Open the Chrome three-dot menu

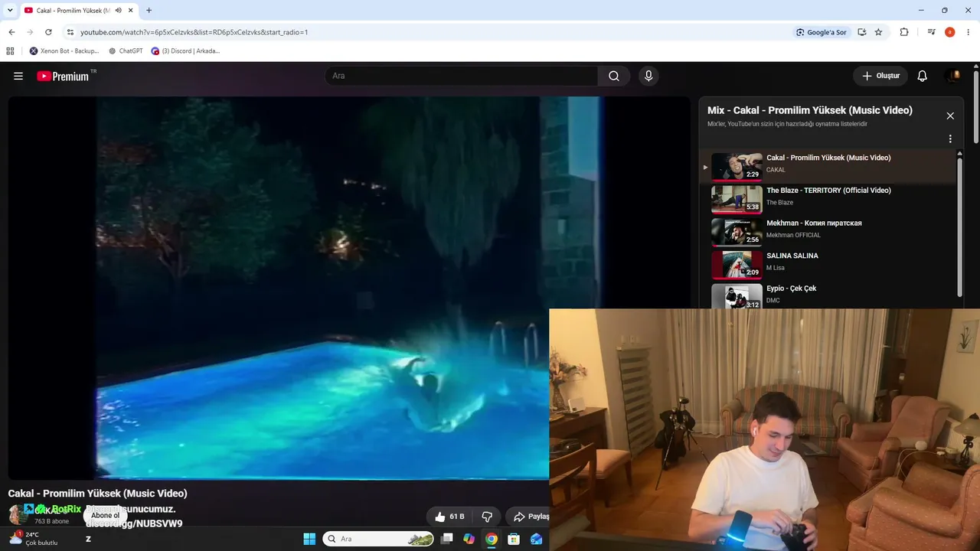(969, 32)
